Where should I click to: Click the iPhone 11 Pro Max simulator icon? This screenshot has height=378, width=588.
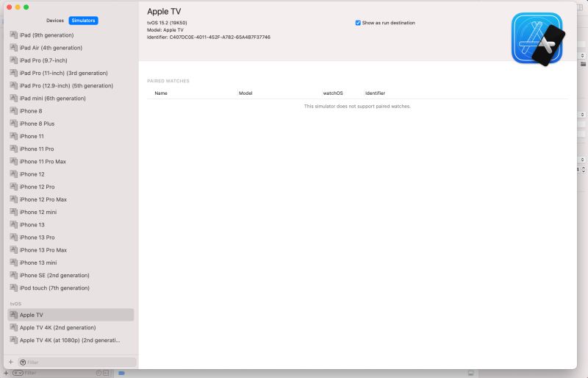coord(14,161)
